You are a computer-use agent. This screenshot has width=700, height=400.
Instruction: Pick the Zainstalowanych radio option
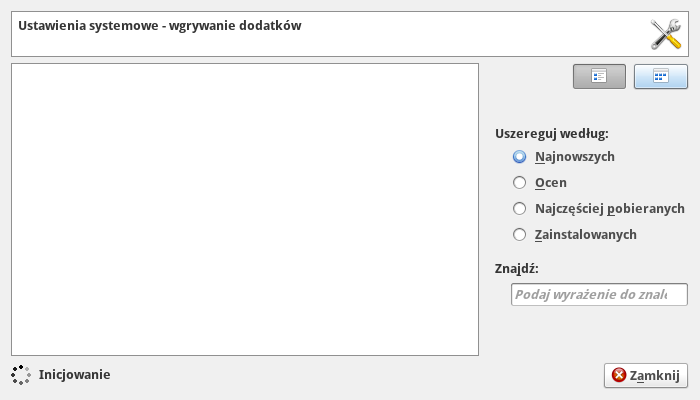pos(519,235)
